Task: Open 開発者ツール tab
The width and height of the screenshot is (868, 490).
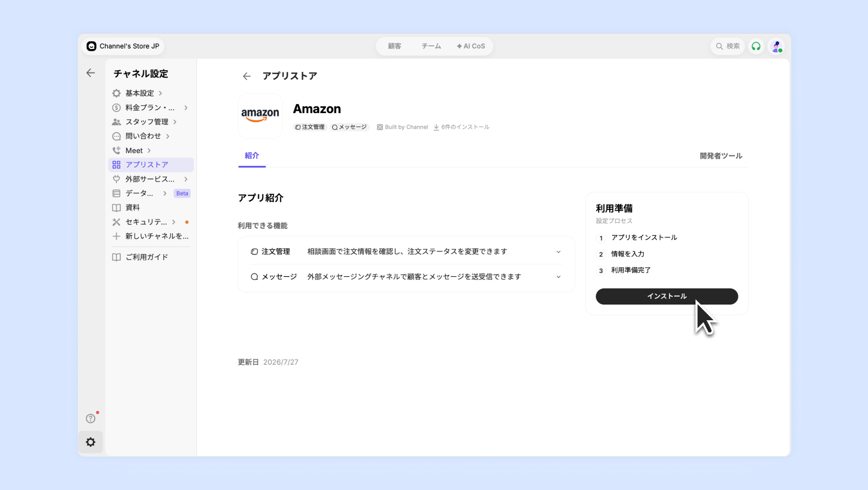Action: [x=721, y=156]
